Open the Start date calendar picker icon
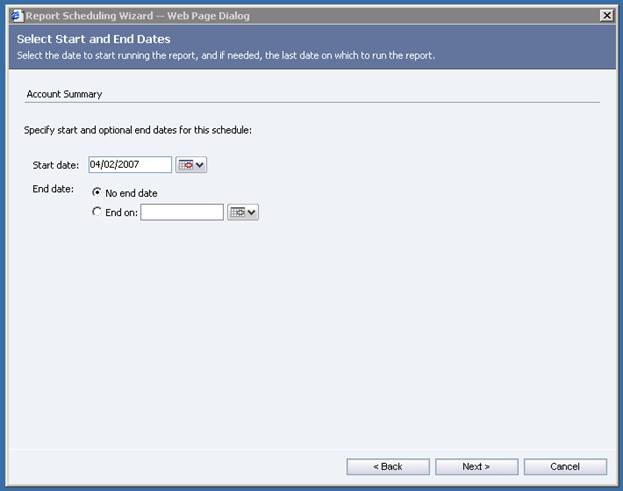This screenshot has height=491, width=623. (186, 165)
